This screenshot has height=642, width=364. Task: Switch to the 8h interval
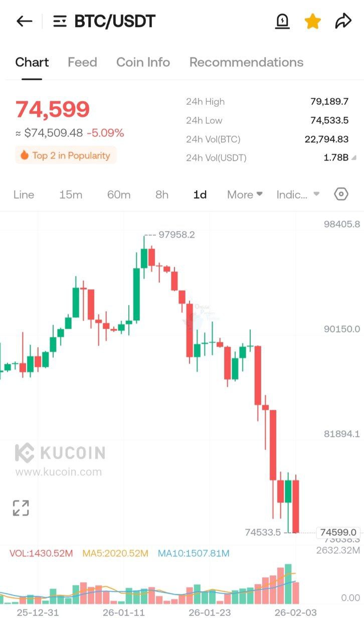[x=162, y=195]
